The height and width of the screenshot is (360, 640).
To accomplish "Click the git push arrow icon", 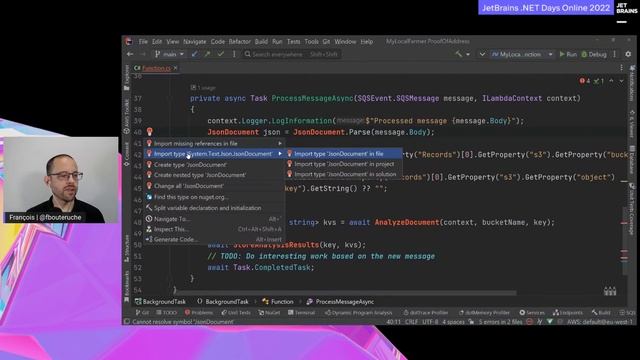I will [x=207, y=54].
